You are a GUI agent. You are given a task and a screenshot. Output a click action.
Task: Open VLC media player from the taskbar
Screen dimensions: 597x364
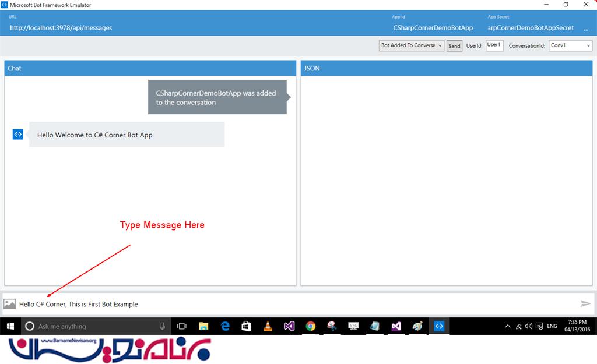tap(268, 326)
